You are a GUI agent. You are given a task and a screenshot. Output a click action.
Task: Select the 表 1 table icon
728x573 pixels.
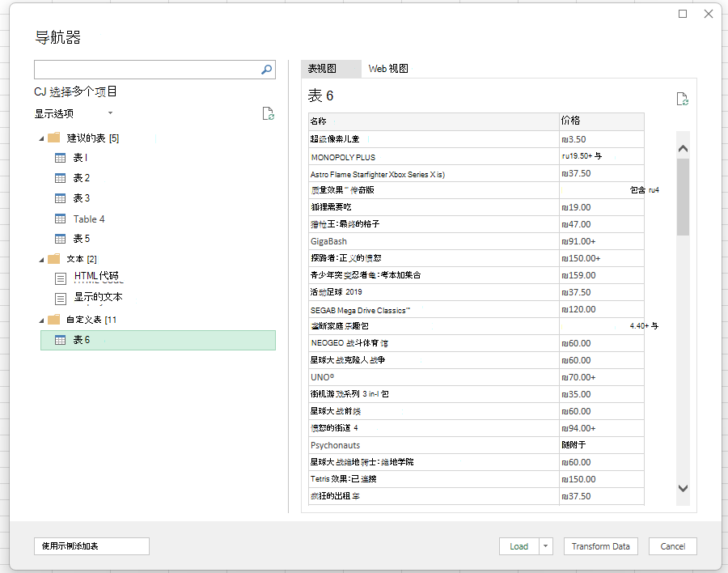[x=61, y=158]
